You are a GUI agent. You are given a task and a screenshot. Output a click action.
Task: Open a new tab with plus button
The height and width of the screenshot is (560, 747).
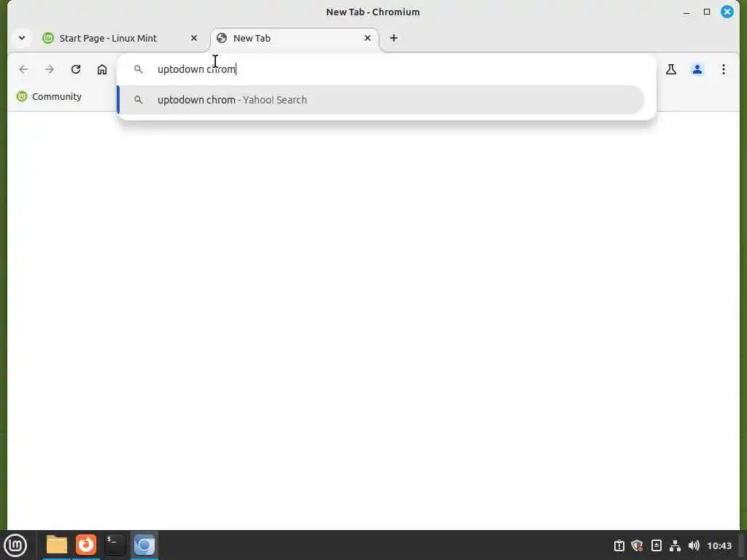393,38
